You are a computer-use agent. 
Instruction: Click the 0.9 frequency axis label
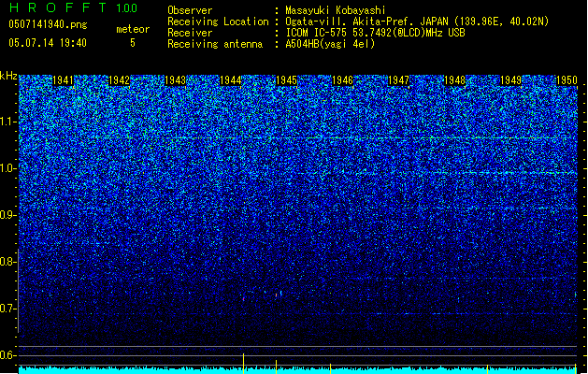tap(8, 215)
